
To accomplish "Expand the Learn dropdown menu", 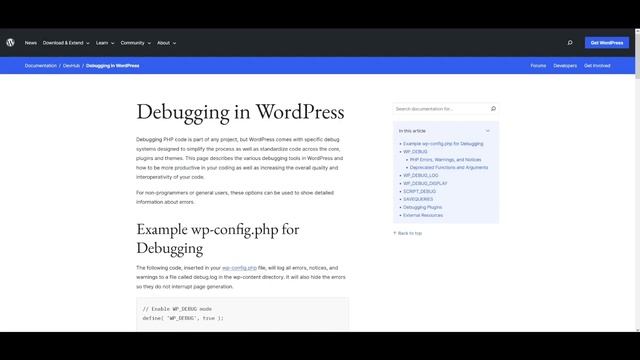I will click(x=105, y=43).
